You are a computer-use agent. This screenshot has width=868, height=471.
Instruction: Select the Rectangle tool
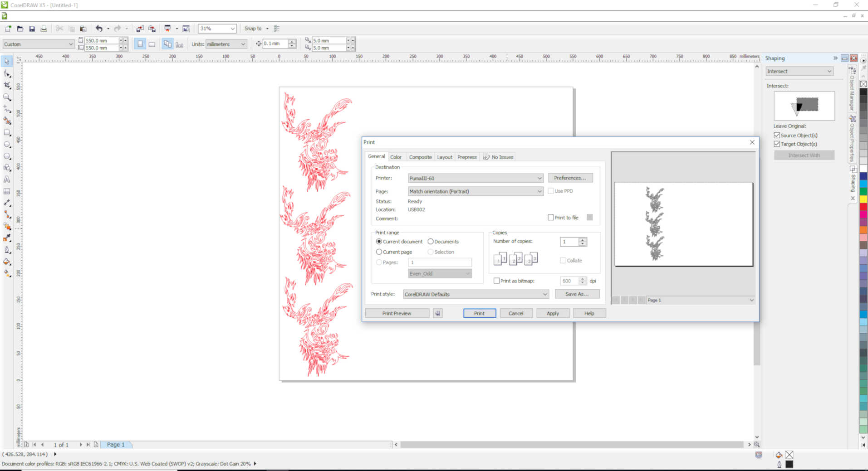(7, 133)
